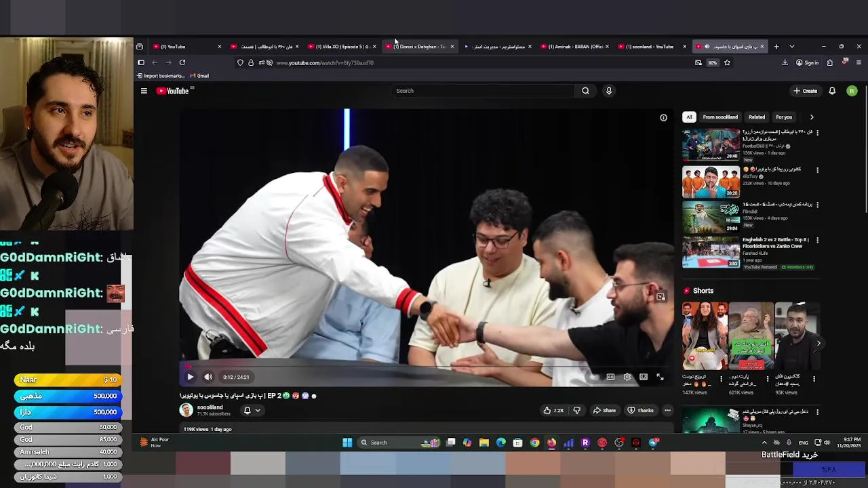Open the short with 147K views
868x488 pixels.
pyautogui.click(x=705, y=336)
